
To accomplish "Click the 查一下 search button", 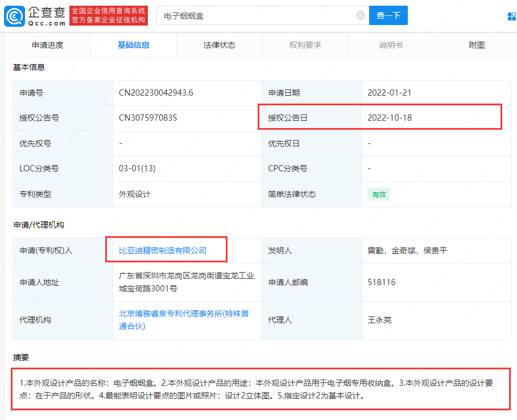I will (x=388, y=15).
